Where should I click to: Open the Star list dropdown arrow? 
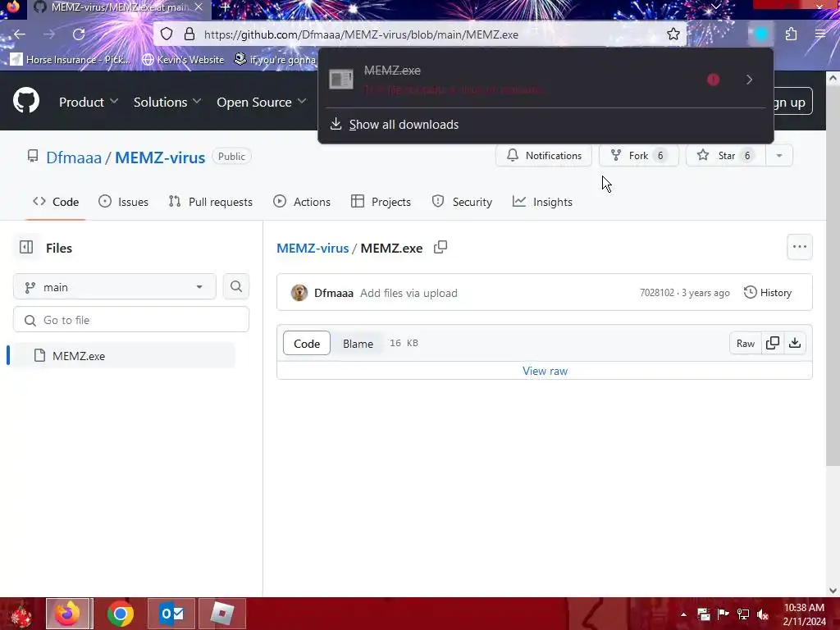779,155
